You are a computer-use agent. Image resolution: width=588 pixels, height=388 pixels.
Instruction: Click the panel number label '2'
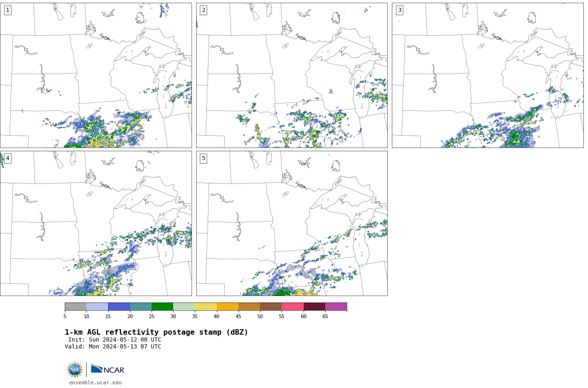click(204, 10)
